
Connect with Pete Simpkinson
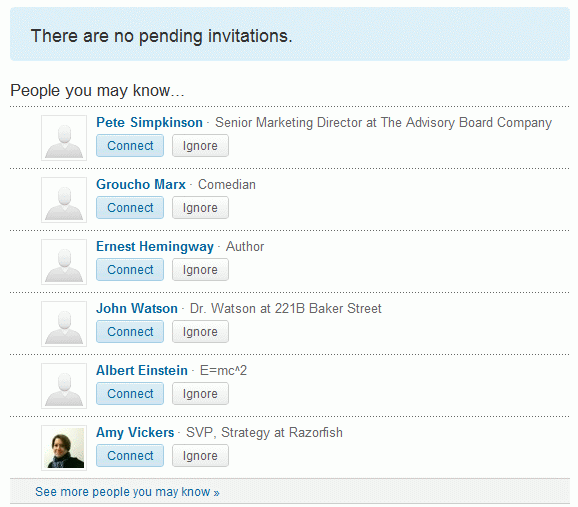pyautogui.click(x=130, y=146)
